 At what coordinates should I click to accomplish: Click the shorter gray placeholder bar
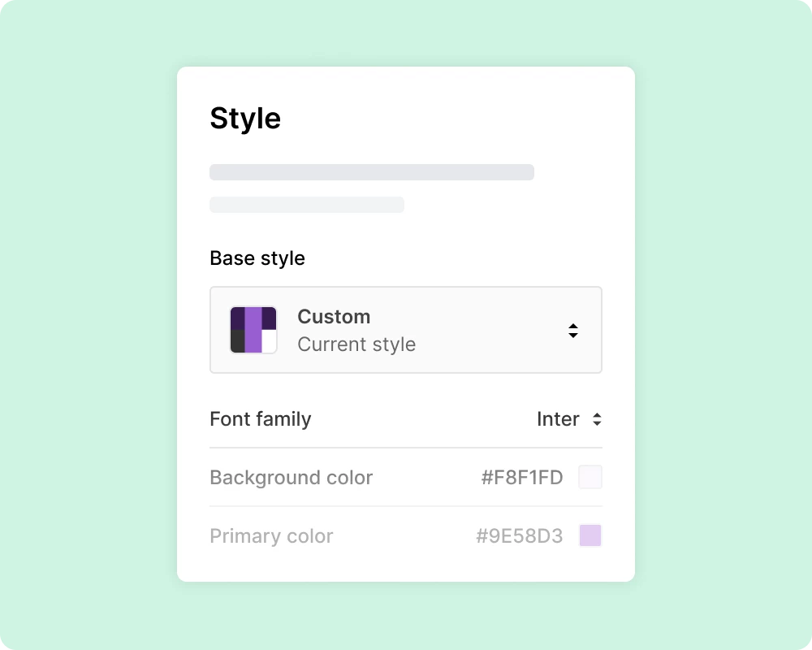(x=307, y=205)
